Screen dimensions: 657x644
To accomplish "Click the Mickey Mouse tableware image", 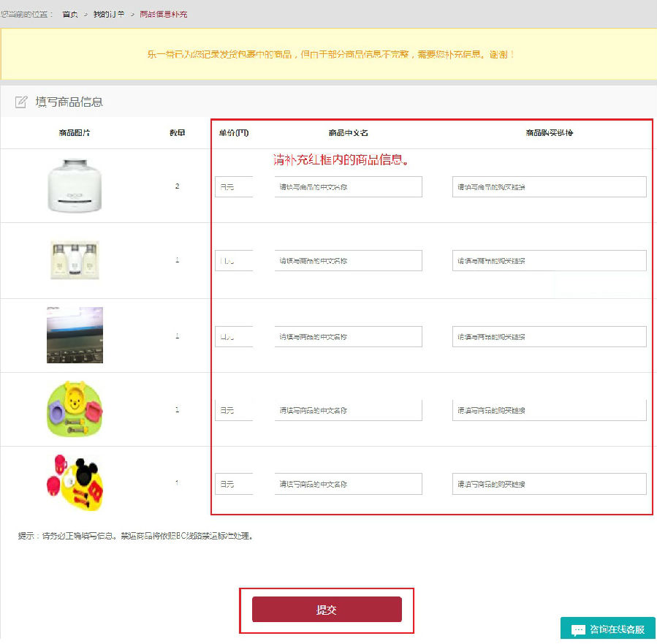I will tap(73, 483).
